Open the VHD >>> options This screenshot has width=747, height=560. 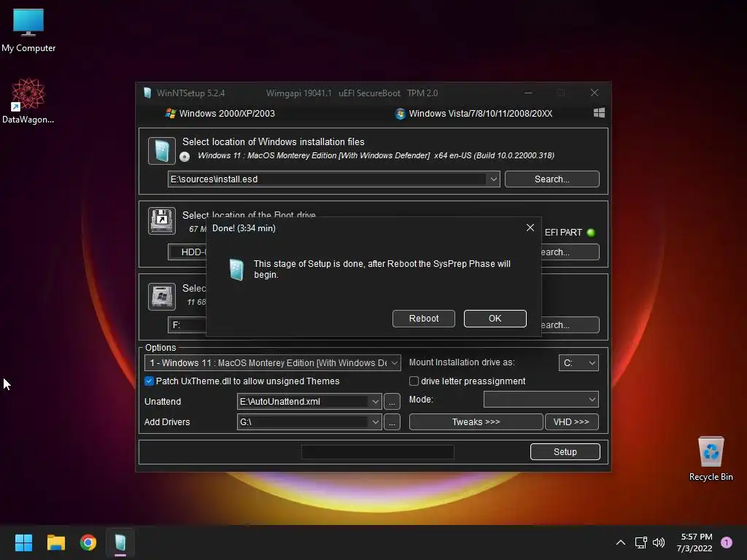[x=571, y=422]
